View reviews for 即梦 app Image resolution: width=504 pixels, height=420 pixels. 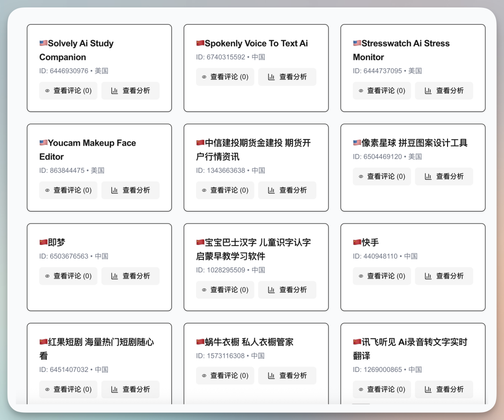tap(68, 276)
